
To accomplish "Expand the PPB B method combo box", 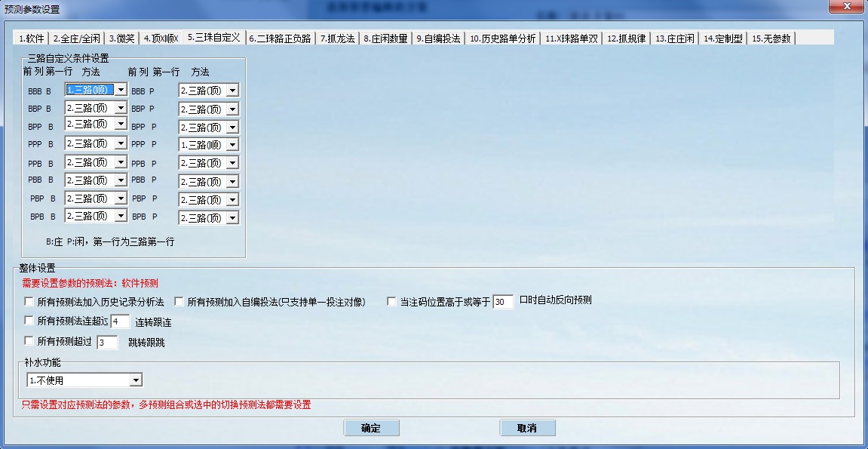I will (x=121, y=161).
